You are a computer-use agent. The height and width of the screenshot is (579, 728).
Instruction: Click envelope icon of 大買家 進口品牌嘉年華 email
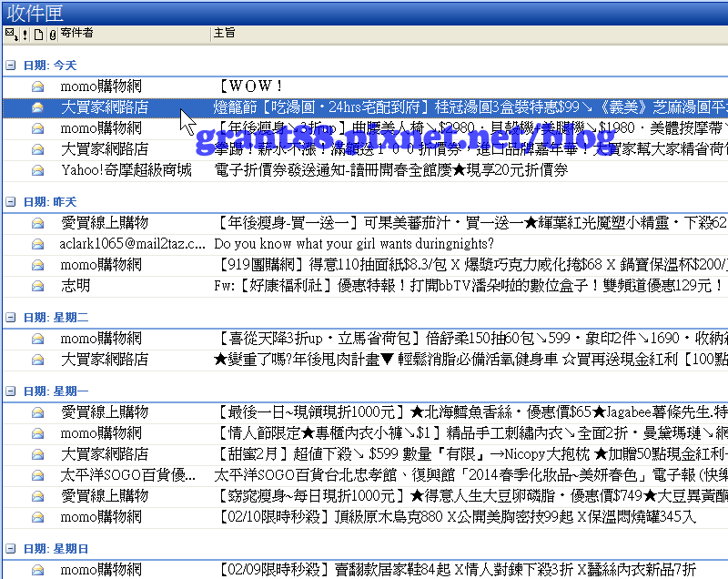(37, 149)
